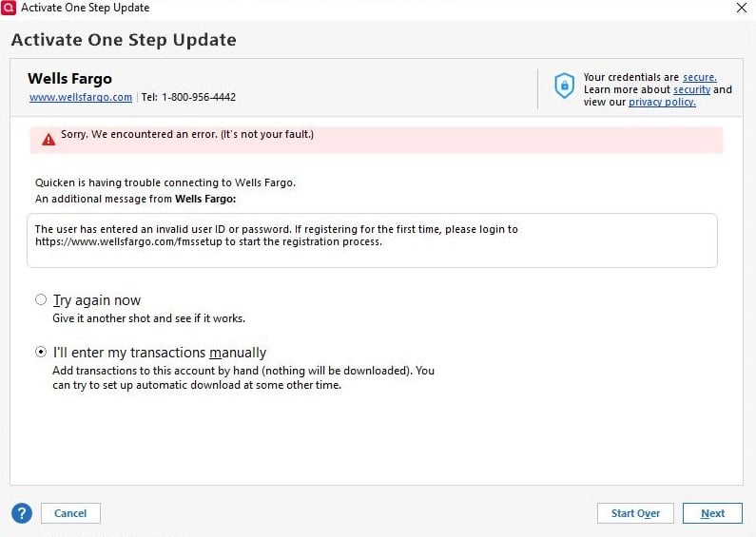Follow the security learn more link
Screen dimensions: 756x537
click(692, 89)
